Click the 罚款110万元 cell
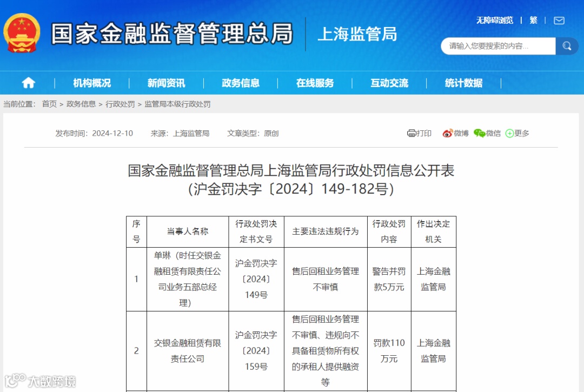 click(x=389, y=351)
